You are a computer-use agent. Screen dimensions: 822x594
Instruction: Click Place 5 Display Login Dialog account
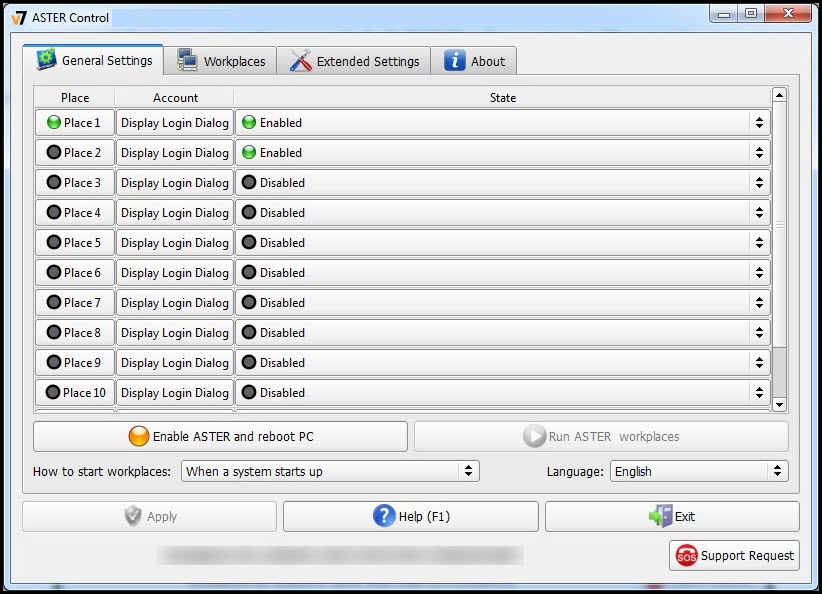175,242
